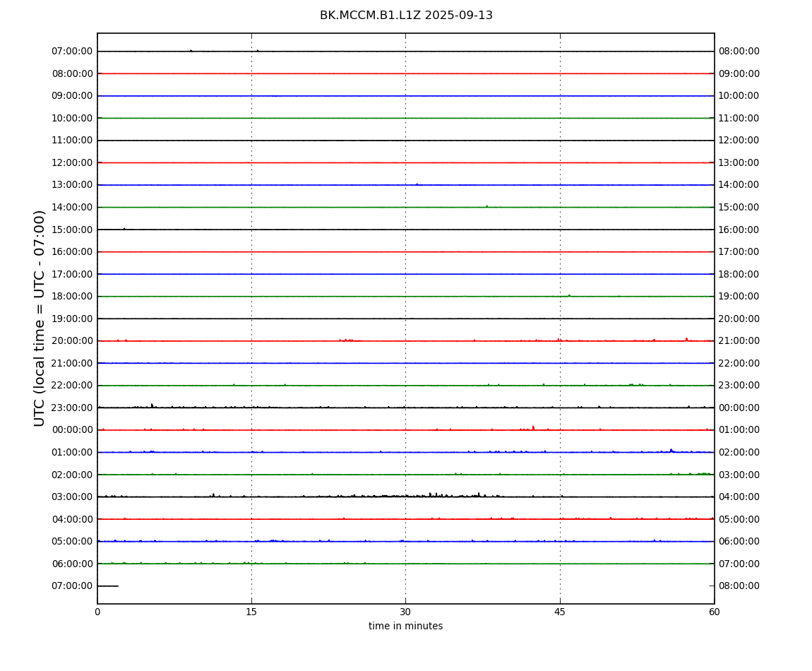Pick right-axis end-time label 09:00:00

[739, 73]
